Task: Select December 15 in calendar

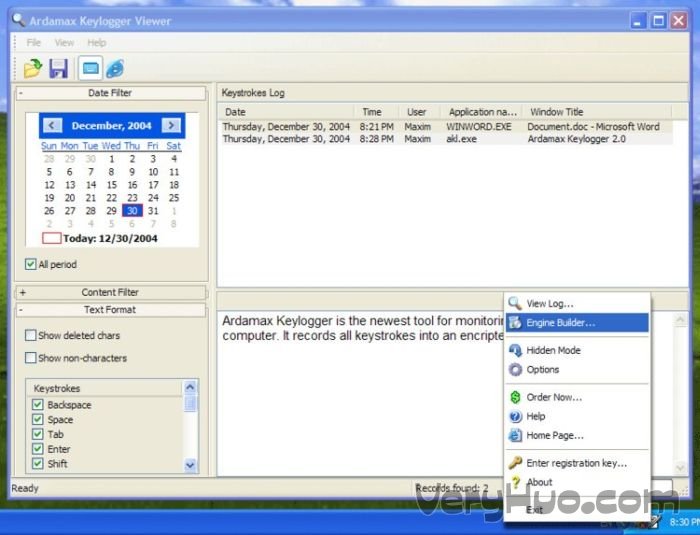Action: coord(112,185)
